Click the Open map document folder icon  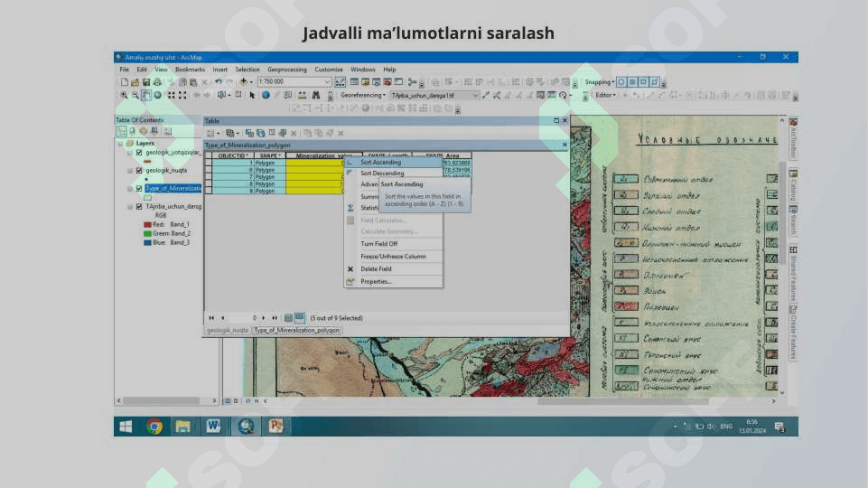pyautogui.click(x=135, y=82)
